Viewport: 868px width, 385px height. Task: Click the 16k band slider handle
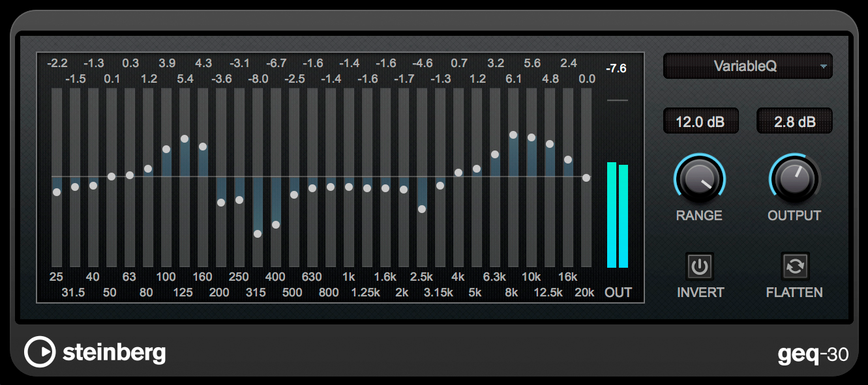coord(568,160)
